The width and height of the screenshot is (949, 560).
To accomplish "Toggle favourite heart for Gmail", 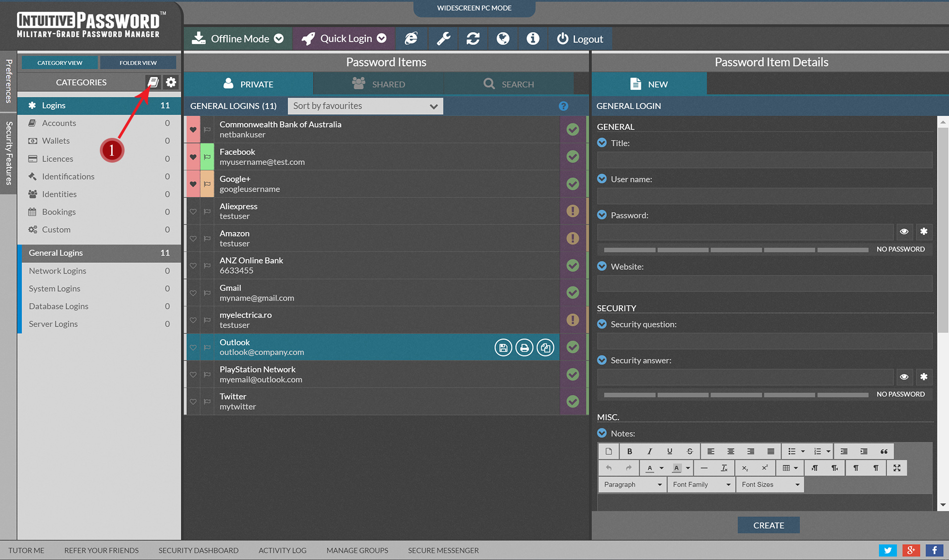I will click(193, 293).
